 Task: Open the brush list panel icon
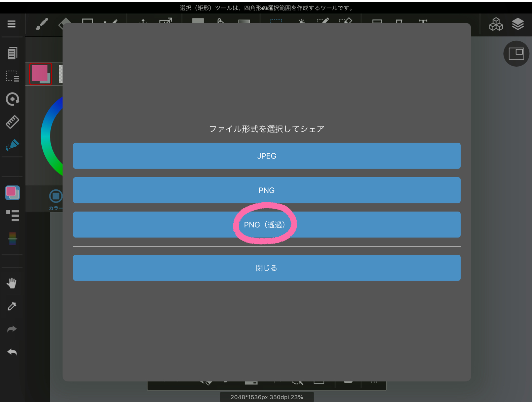coord(12,216)
